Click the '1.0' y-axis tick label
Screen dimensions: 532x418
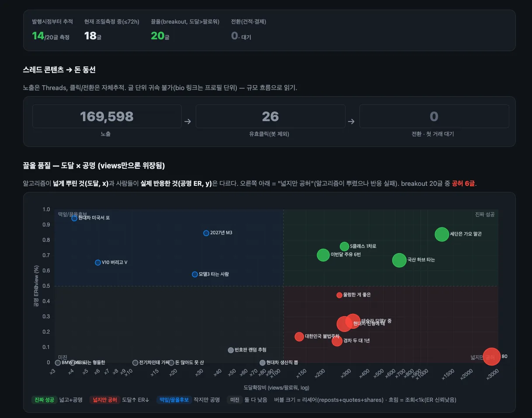click(46, 209)
